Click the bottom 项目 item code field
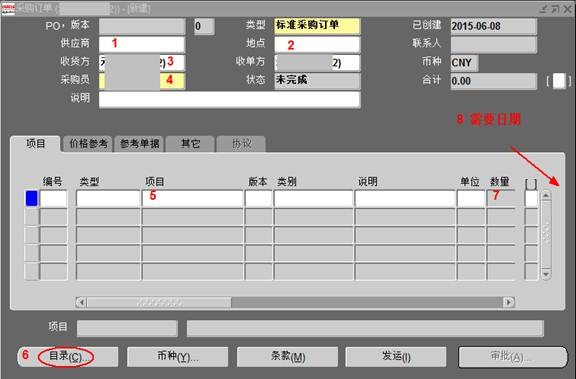 127,328
